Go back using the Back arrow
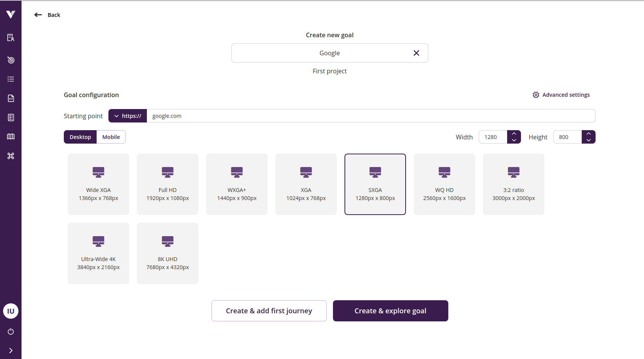644x359 pixels. click(38, 15)
